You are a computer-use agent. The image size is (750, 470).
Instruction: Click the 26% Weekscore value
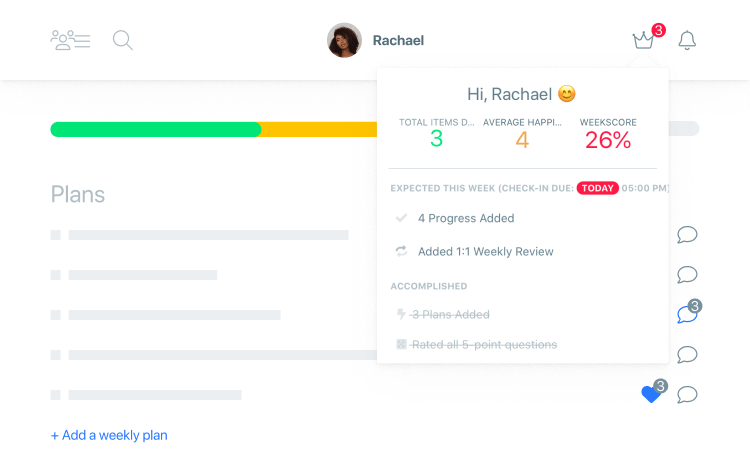(x=608, y=140)
